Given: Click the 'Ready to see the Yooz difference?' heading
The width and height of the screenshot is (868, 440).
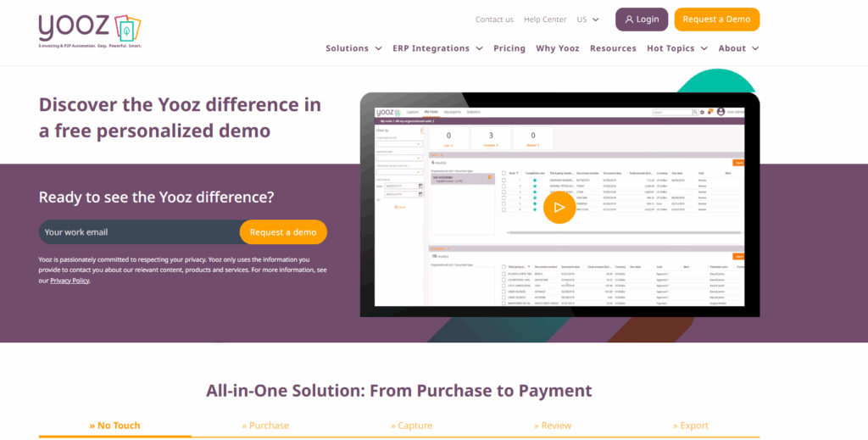Looking at the screenshot, I should coord(156,197).
